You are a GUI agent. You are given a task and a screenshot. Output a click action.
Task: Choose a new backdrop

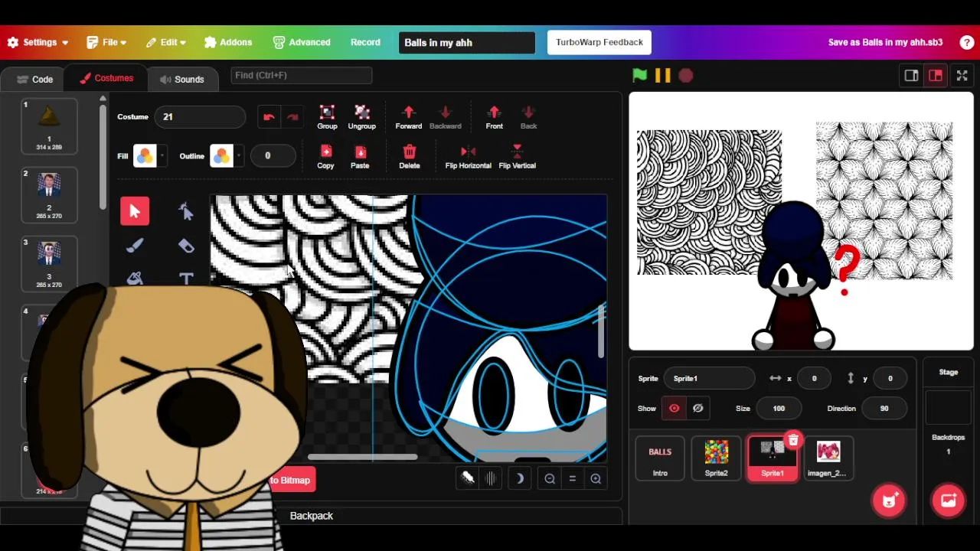click(x=948, y=500)
